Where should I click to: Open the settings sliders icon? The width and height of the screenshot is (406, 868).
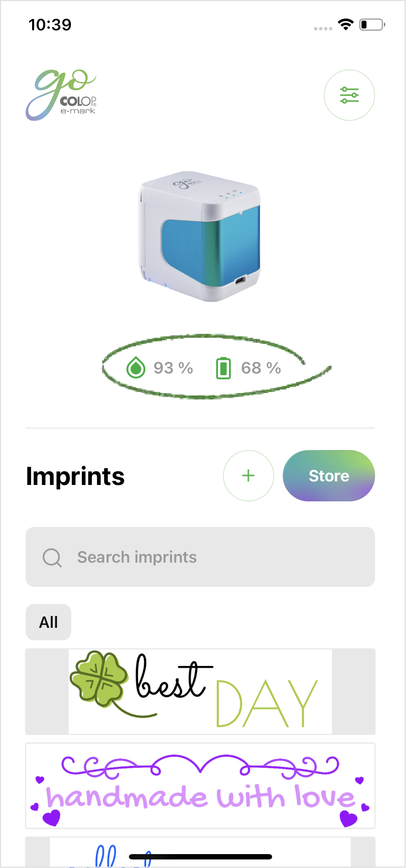tap(349, 95)
